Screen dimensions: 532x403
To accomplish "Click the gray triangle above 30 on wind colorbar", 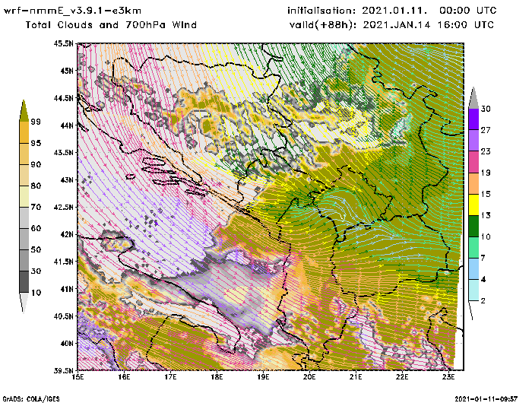I will point(473,98).
